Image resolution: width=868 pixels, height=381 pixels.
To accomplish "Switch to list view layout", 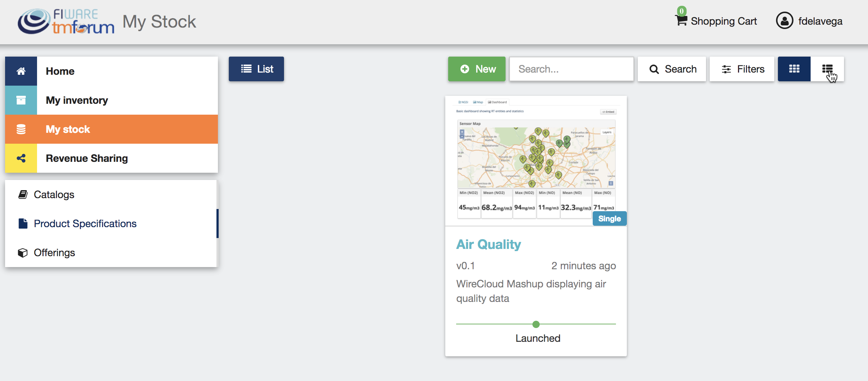I will point(827,69).
